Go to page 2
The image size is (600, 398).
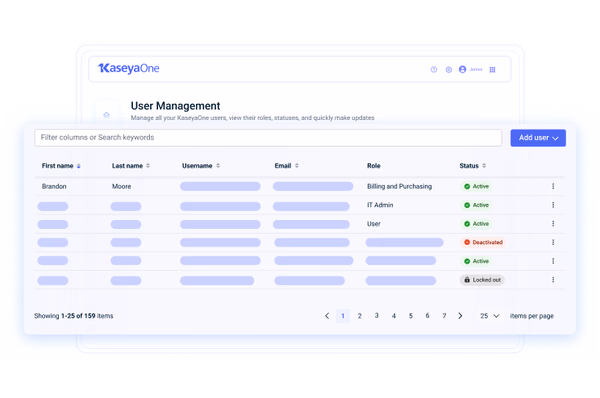pos(360,316)
